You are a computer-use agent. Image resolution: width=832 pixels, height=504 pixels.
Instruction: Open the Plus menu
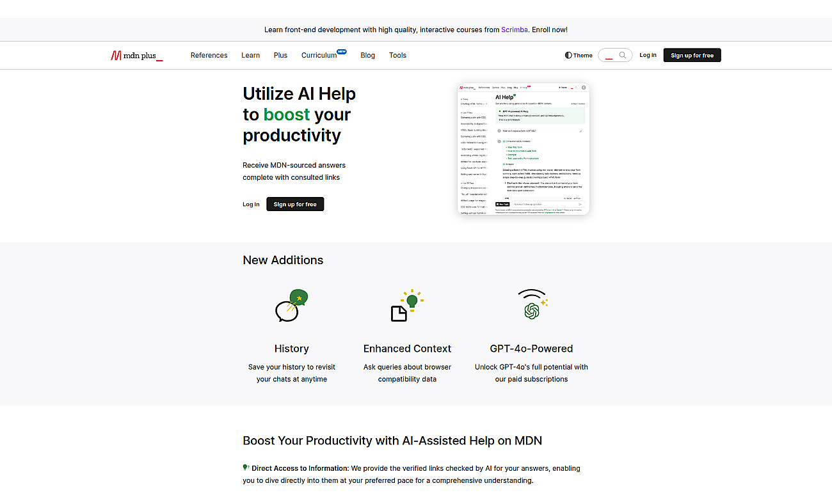tap(280, 56)
